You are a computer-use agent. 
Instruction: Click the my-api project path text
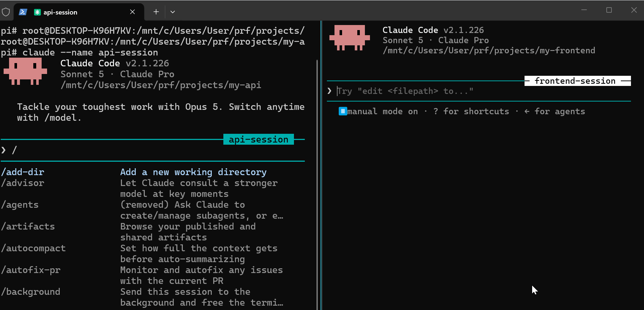coord(161,85)
